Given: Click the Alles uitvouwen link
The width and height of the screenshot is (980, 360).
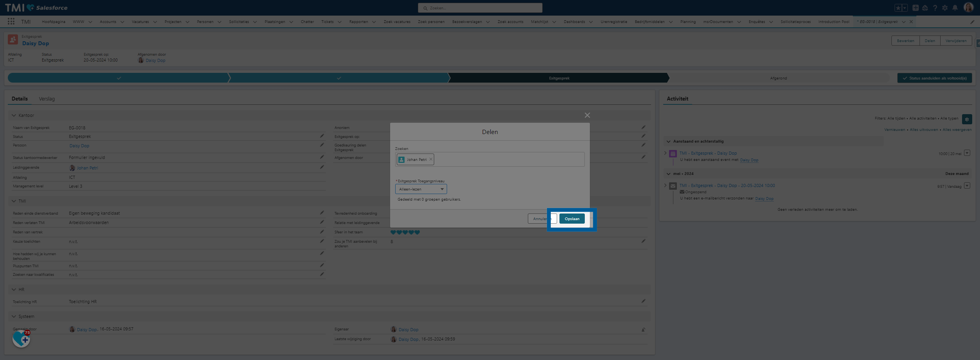Looking at the screenshot, I should pos(923,130).
